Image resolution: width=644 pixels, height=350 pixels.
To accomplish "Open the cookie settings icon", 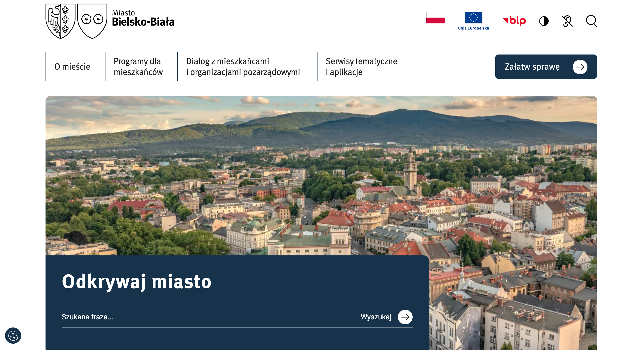I will (14, 336).
